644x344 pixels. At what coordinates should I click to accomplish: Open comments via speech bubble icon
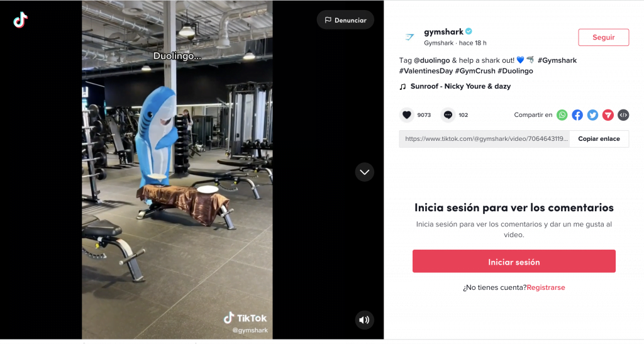[x=448, y=115]
